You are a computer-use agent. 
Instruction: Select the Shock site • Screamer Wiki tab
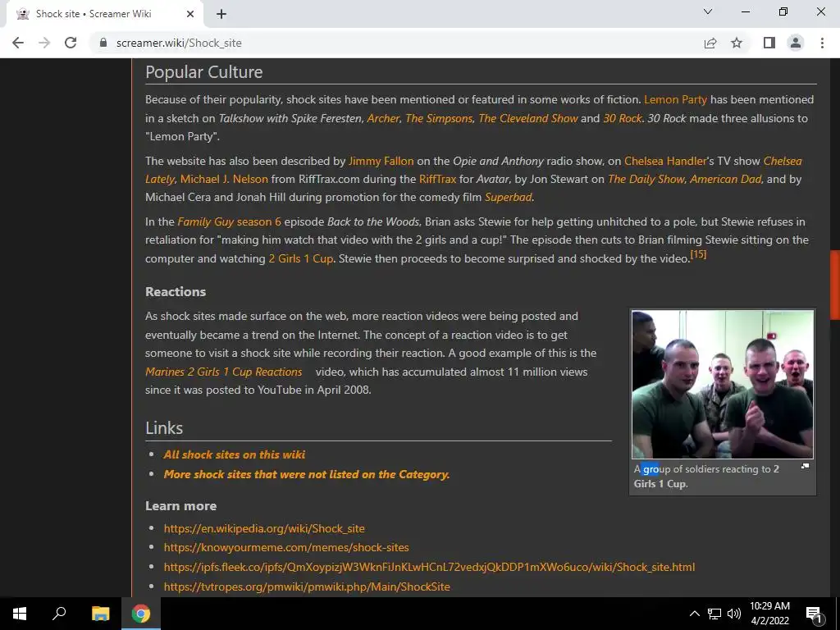(104, 14)
